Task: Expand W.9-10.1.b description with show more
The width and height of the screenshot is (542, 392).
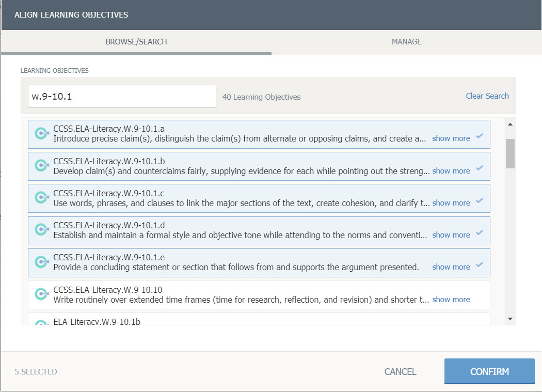Action: pyautogui.click(x=451, y=171)
